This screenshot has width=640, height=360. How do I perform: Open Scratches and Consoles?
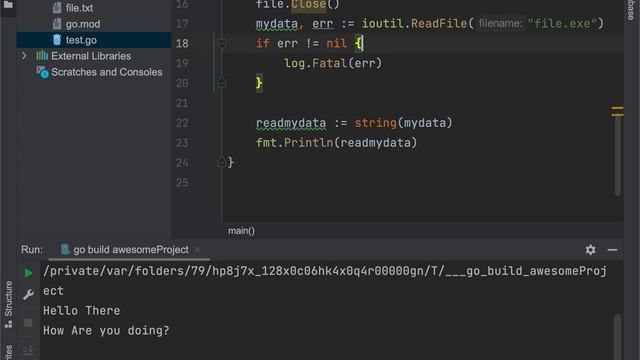[x=107, y=72]
